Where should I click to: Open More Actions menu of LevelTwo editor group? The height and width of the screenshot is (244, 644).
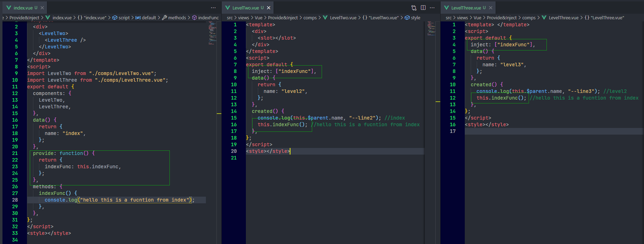click(x=433, y=8)
